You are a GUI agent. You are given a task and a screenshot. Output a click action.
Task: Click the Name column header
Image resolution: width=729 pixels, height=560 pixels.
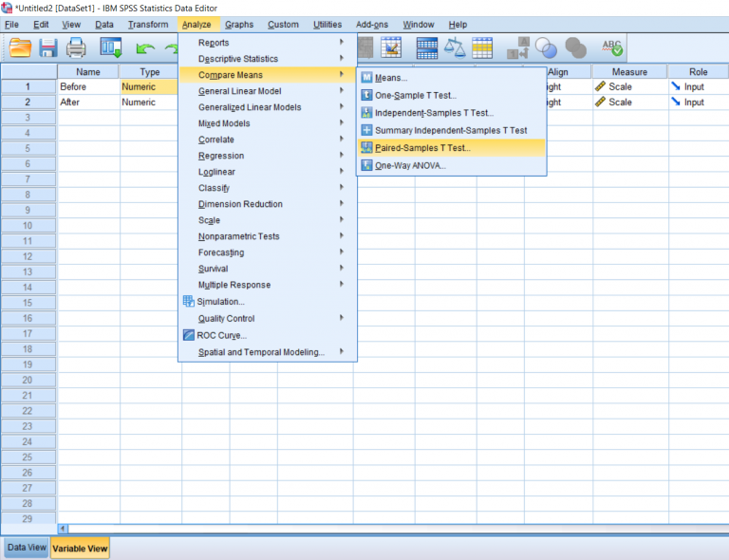click(88, 72)
